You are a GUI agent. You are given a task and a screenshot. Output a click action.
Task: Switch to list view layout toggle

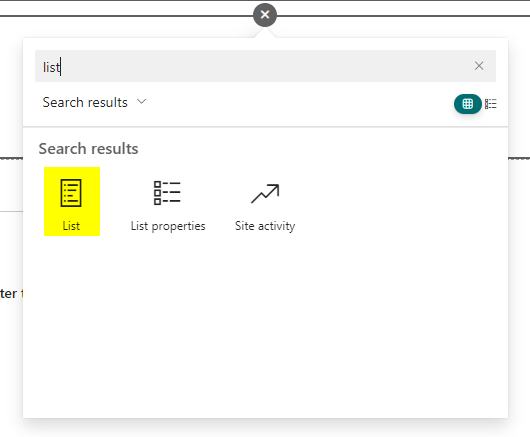(490, 104)
